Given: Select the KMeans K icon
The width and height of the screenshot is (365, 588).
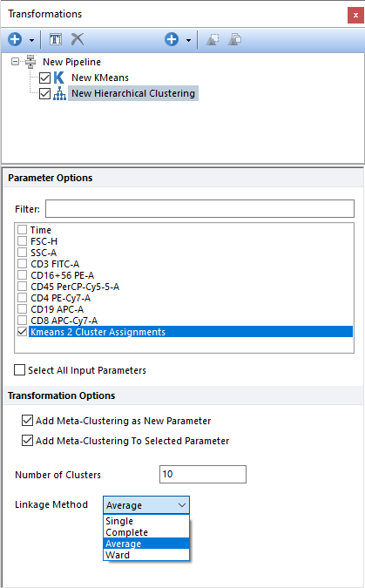Looking at the screenshot, I should [x=59, y=78].
